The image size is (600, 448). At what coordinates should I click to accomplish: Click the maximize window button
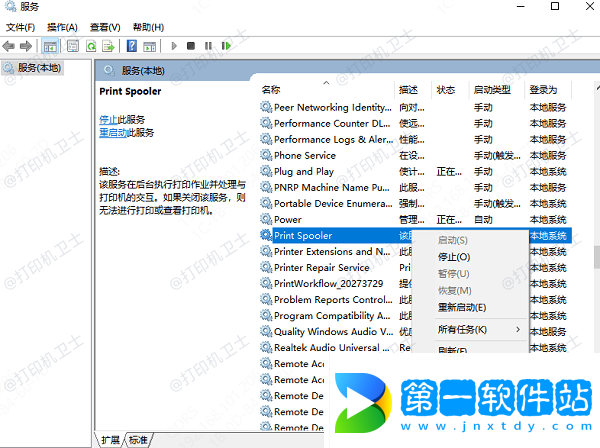[x=555, y=6]
